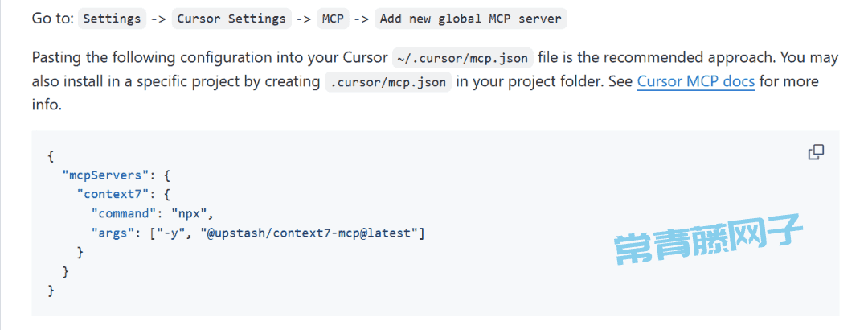This screenshot has width=868, height=330.
Task: Open the Cursor MCP docs link
Action: click(x=696, y=81)
